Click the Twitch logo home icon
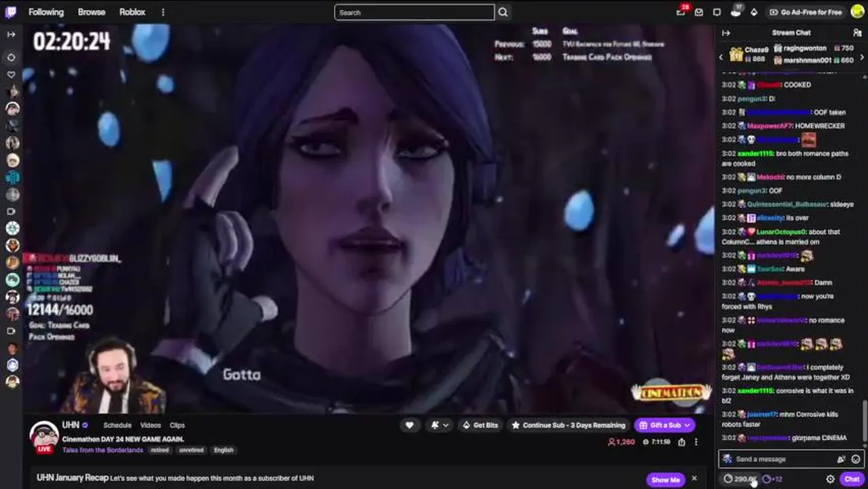This screenshot has height=489, width=868. [12, 12]
